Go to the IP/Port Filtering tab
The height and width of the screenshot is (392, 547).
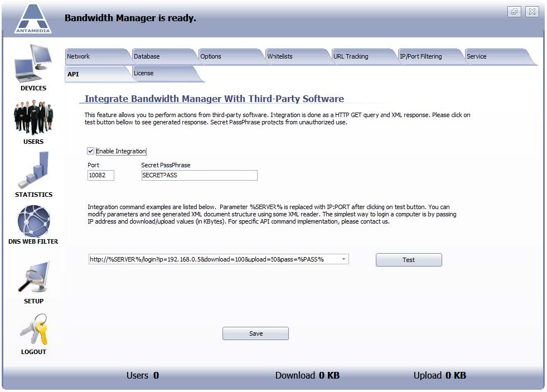click(x=430, y=56)
